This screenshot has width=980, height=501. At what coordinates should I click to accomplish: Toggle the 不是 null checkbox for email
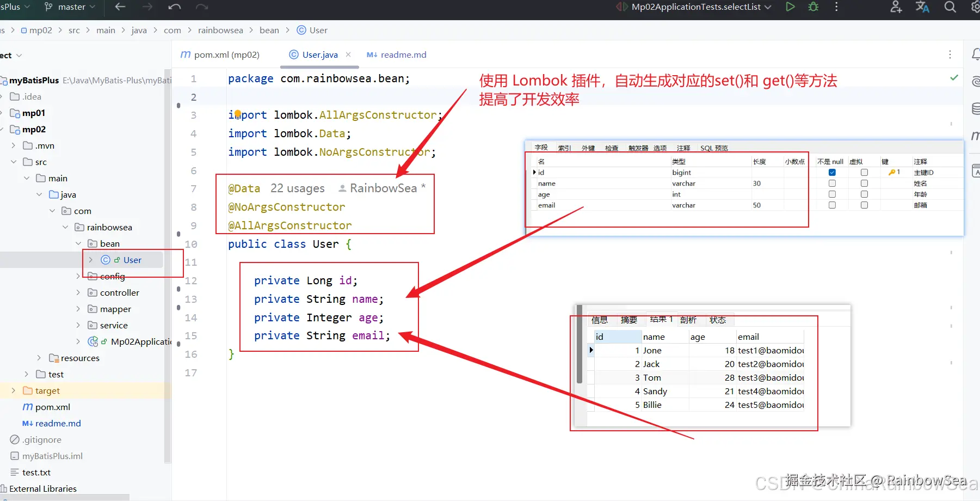(832, 205)
